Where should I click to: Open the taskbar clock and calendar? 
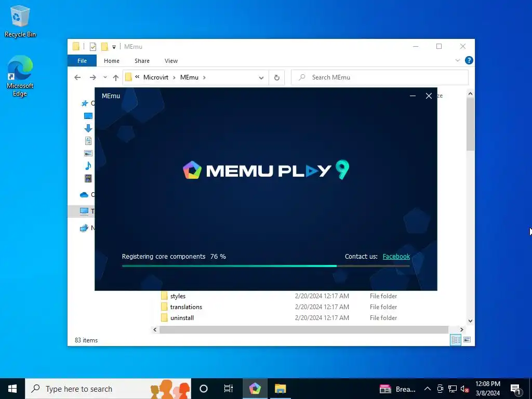487,389
